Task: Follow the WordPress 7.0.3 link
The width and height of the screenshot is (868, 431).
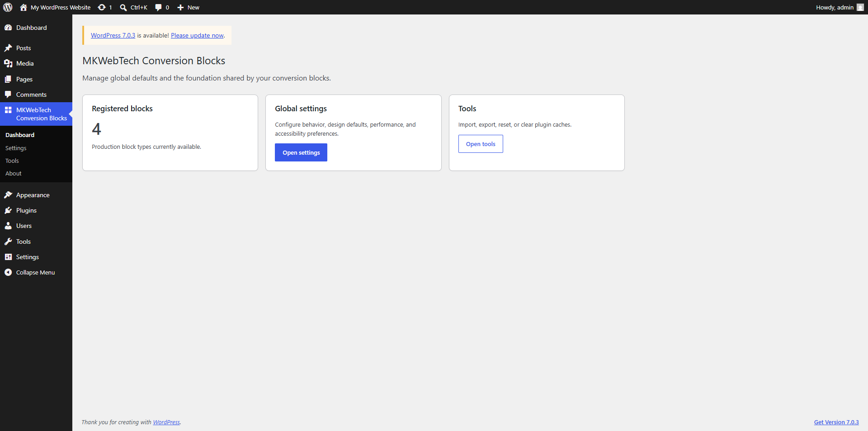Action: 113,35
